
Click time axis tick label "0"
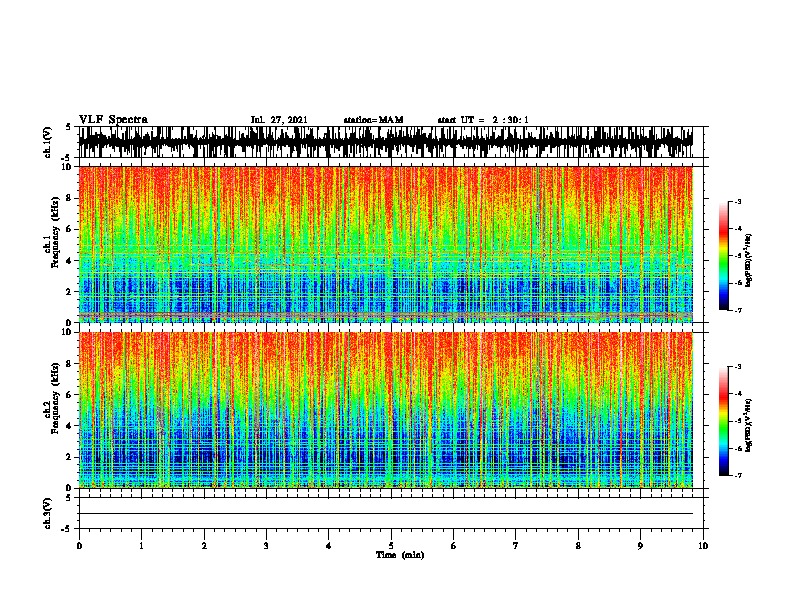click(x=79, y=546)
